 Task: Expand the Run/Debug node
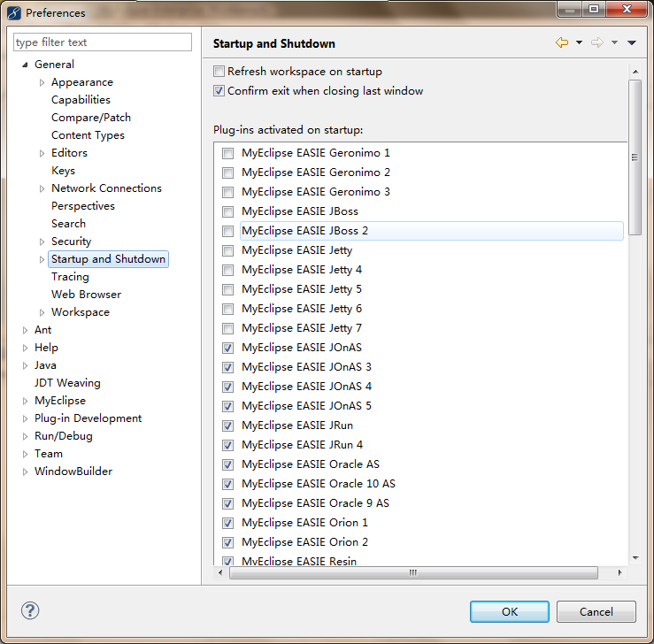[25, 436]
